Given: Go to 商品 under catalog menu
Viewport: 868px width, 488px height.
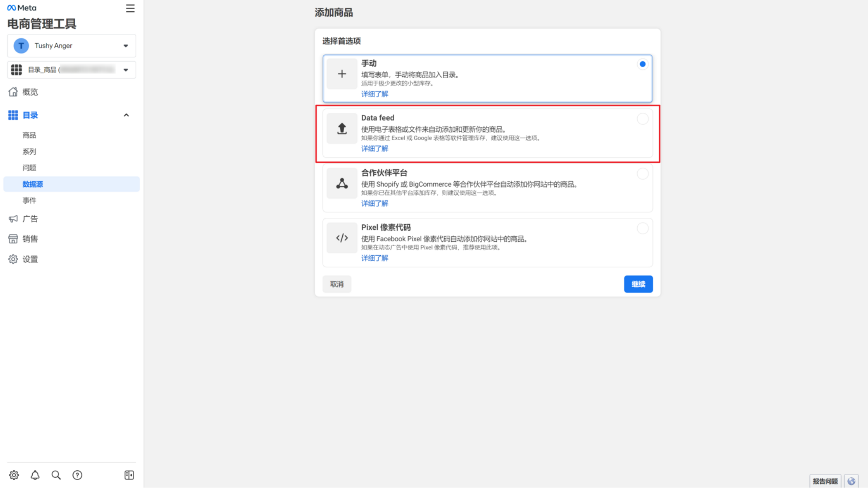Looking at the screenshot, I should pos(29,135).
